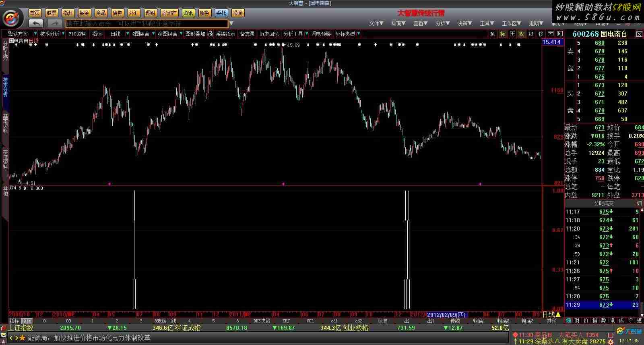Click the 2012/02/09 date marker on timeline
Image resolution: width=644 pixels, height=345 pixels.
point(446,315)
